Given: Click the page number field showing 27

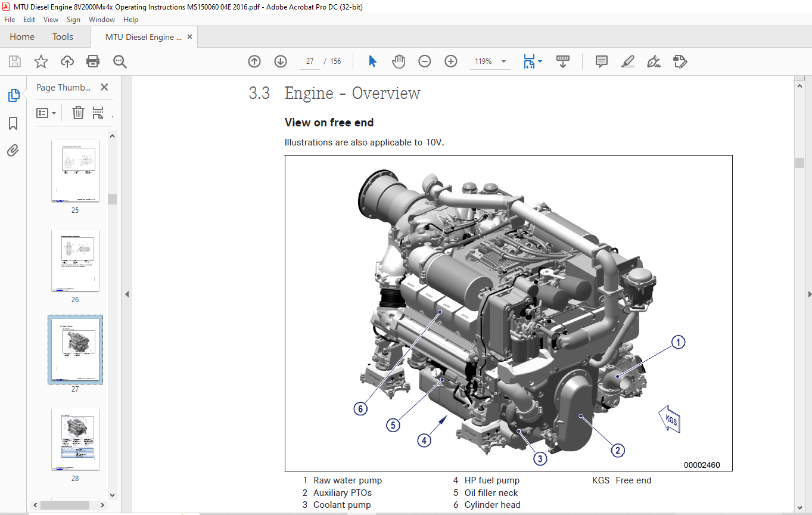Looking at the screenshot, I should tap(309, 61).
